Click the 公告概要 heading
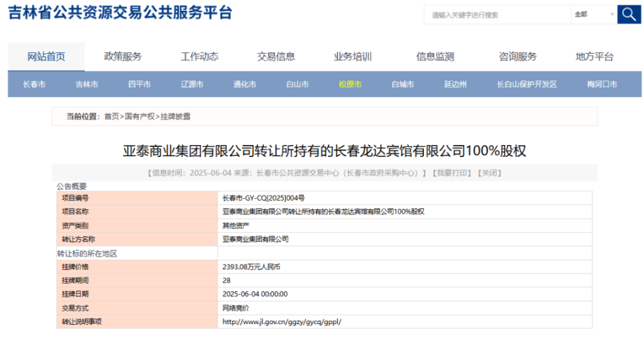 click(72, 187)
